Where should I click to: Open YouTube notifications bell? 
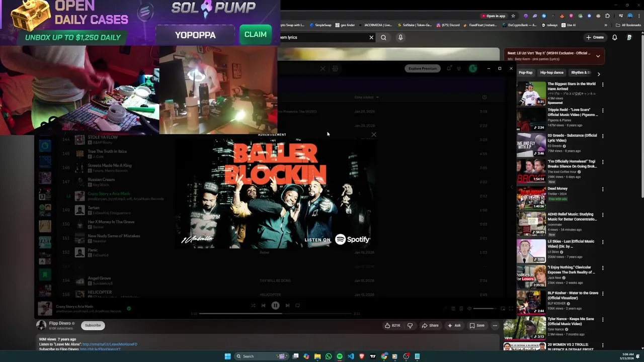pos(615,37)
